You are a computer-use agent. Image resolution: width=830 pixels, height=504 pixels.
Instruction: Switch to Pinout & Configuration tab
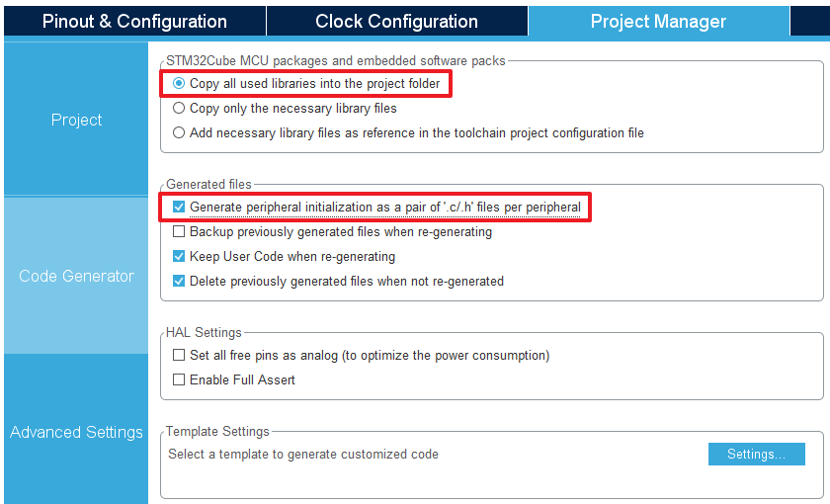click(x=134, y=21)
